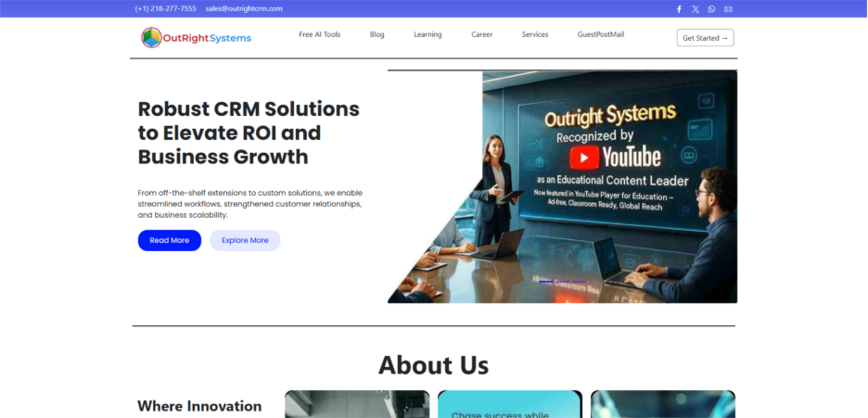
Task: Call the phone number (+1) 218-277-7555
Action: (x=165, y=9)
